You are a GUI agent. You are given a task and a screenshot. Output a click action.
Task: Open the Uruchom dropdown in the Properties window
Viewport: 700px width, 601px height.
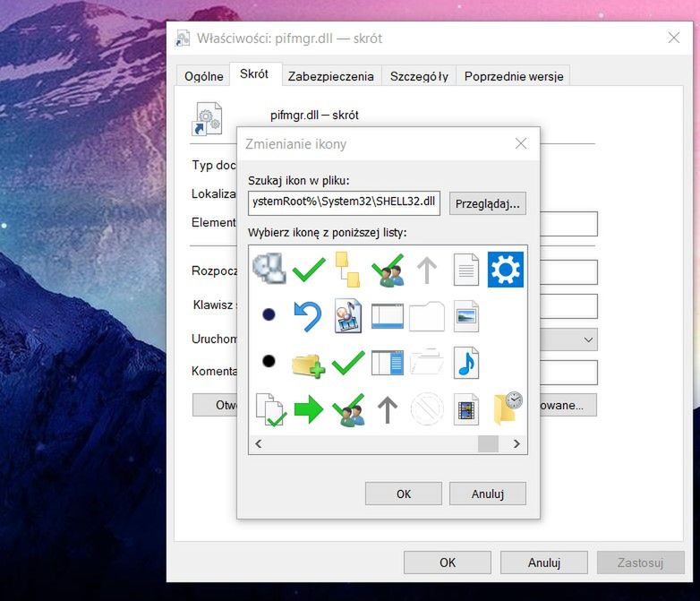pyautogui.click(x=588, y=339)
